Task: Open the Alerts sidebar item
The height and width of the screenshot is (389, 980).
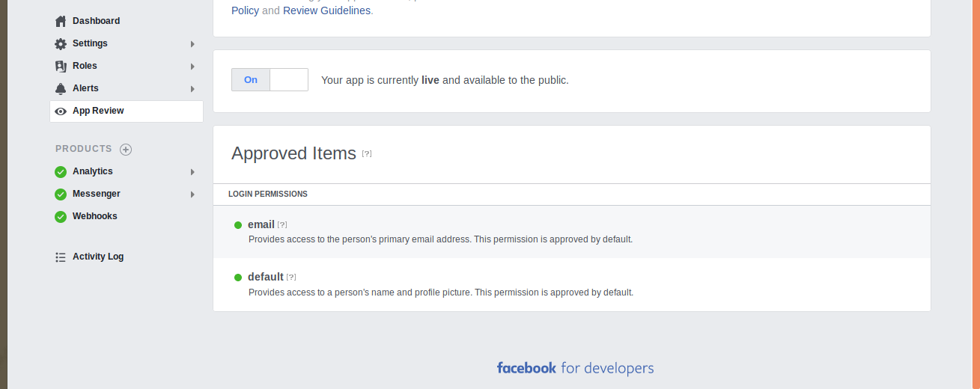Action: [x=127, y=88]
